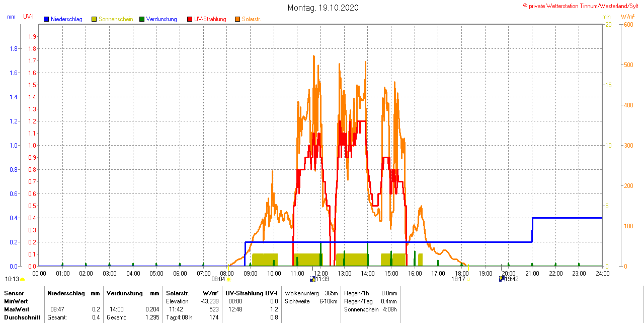The image size is (644, 323).
Task: Click the mm axis unit label at top left
Action: [11, 17]
